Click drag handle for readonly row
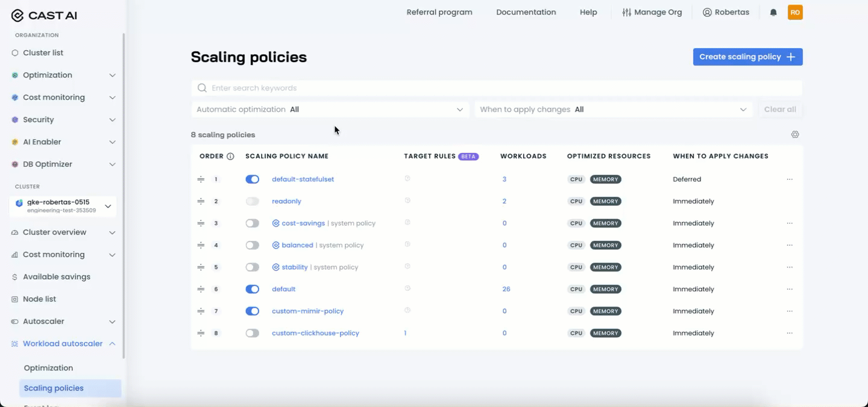 click(201, 201)
